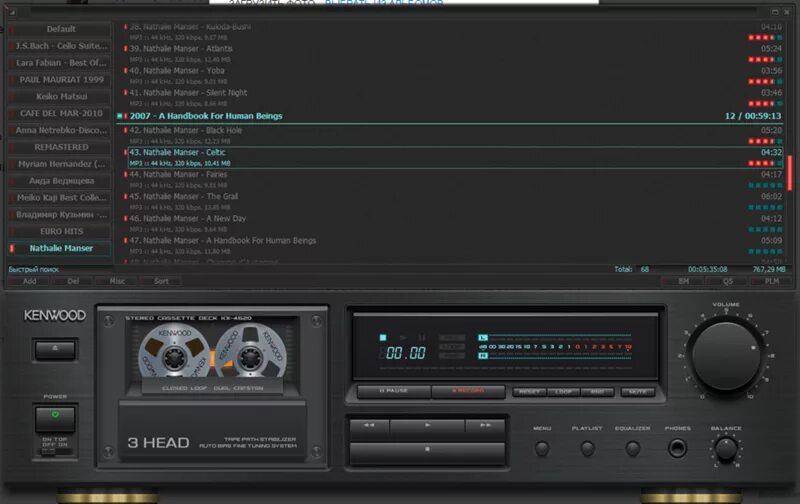Flip the On Top off/on switch
Screen dimensions: 800x504
tap(48, 450)
